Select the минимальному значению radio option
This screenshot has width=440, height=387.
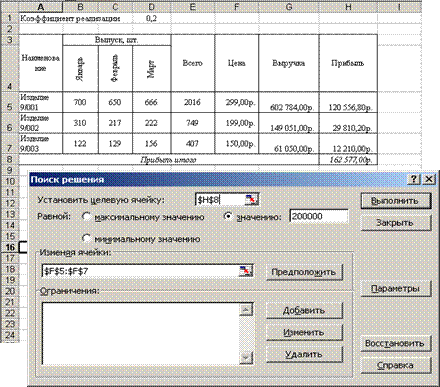tap(86, 239)
